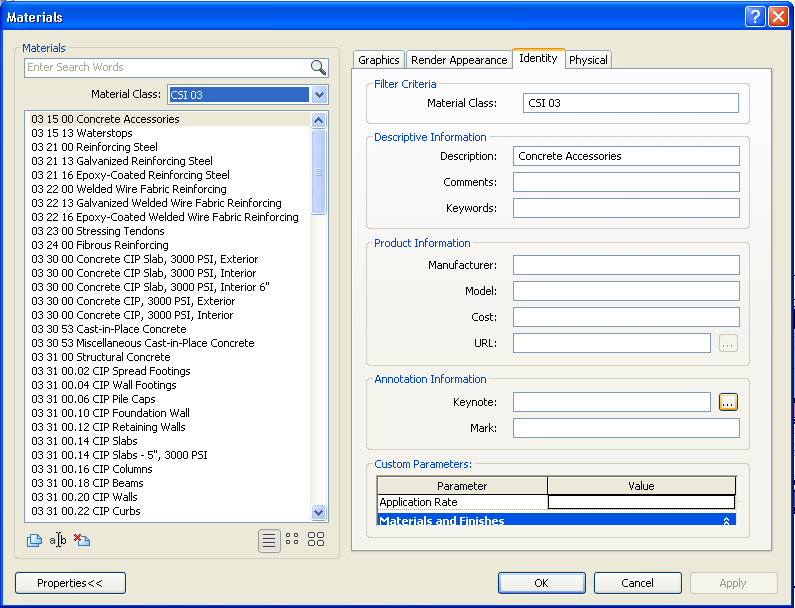
Task: Collapse the panel with Properties<< button
Action: pos(71,583)
